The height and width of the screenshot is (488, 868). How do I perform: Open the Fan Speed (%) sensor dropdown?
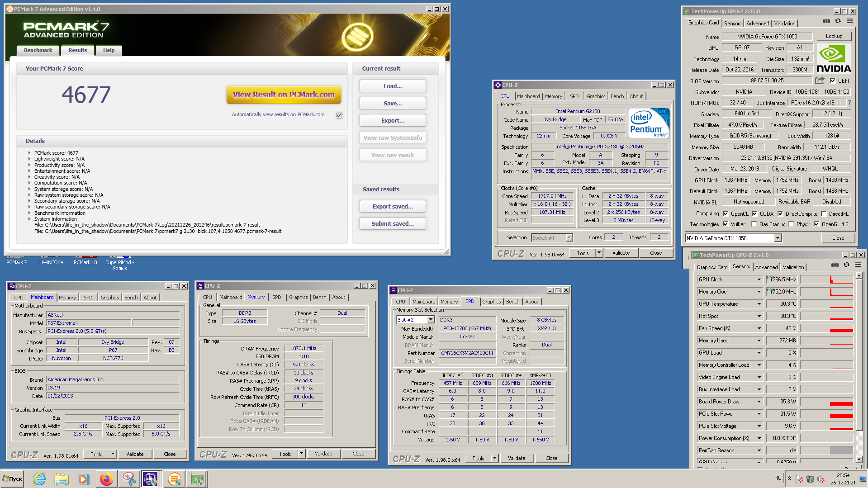(x=759, y=328)
